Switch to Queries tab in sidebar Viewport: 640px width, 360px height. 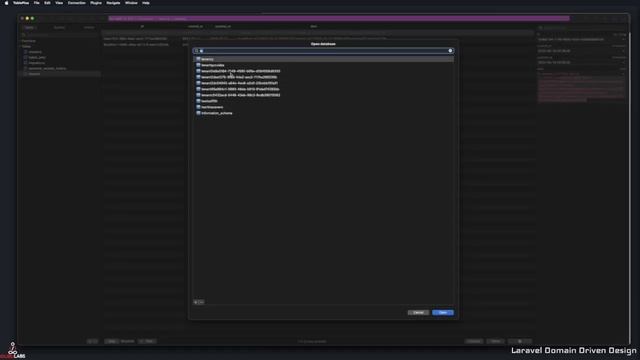(60, 27)
